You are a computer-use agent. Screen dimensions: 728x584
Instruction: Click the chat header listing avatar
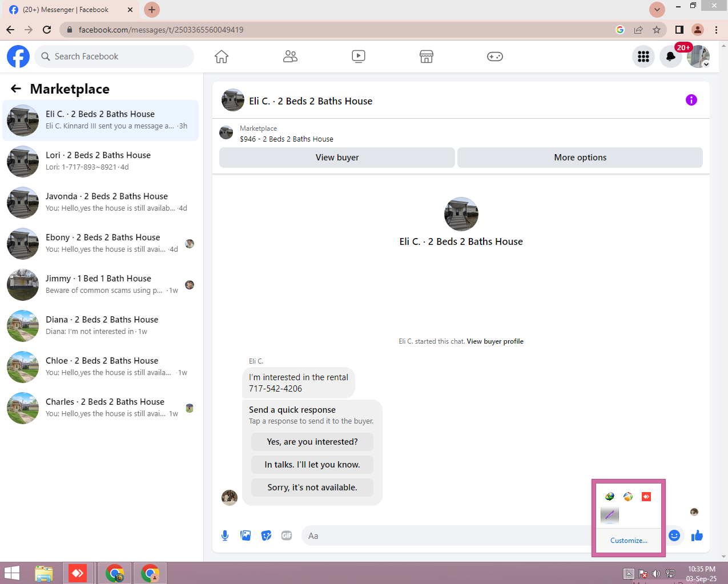(233, 100)
